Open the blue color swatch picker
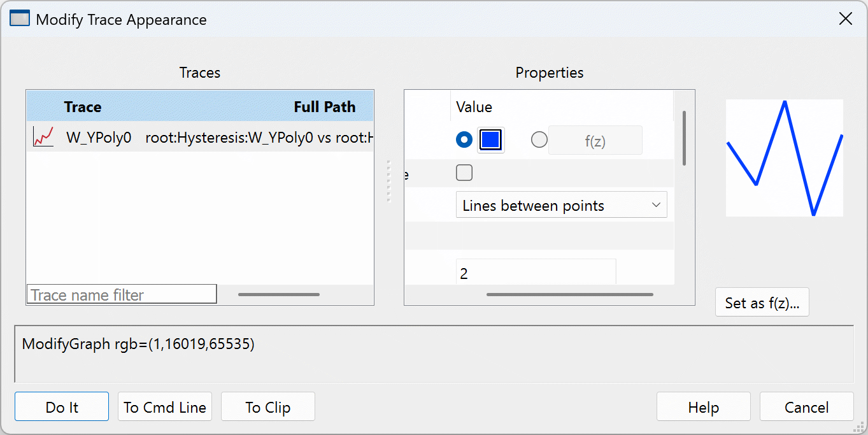868x435 pixels. click(490, 139)
